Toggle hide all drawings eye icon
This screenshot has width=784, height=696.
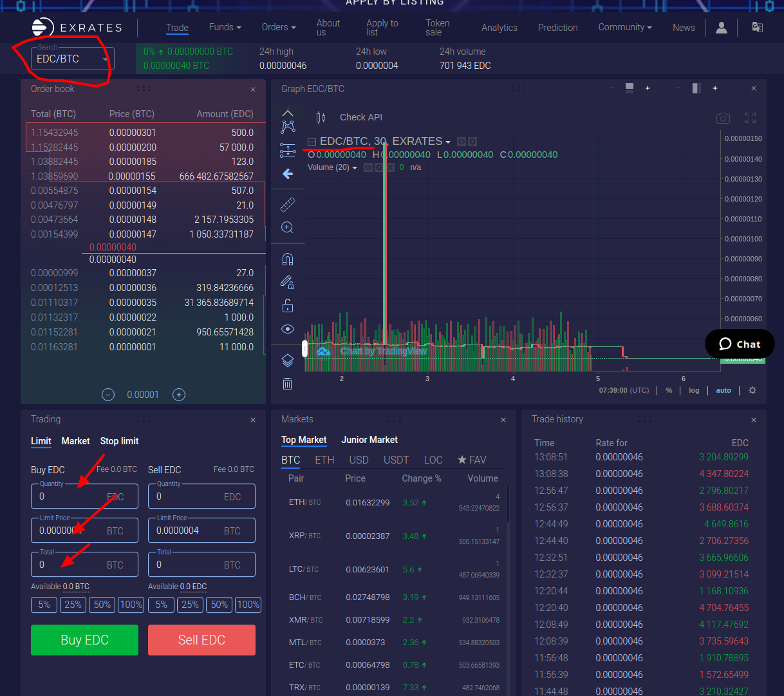(288, 329)
